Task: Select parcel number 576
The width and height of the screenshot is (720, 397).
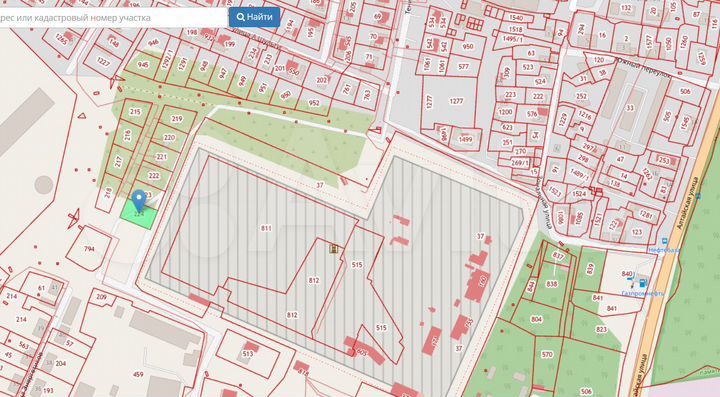Action: [532, 114]
